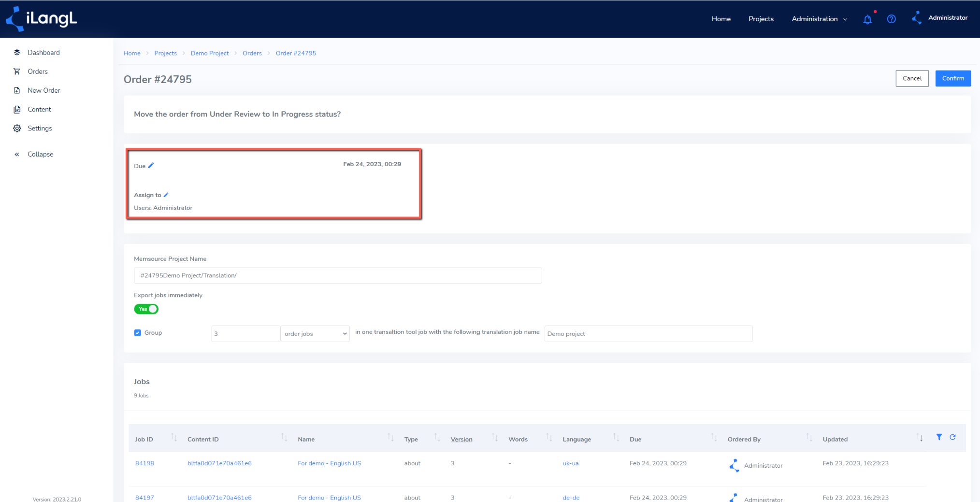Click the Administrator user name in header
980x502 pixels.
(x=948, y=18)
